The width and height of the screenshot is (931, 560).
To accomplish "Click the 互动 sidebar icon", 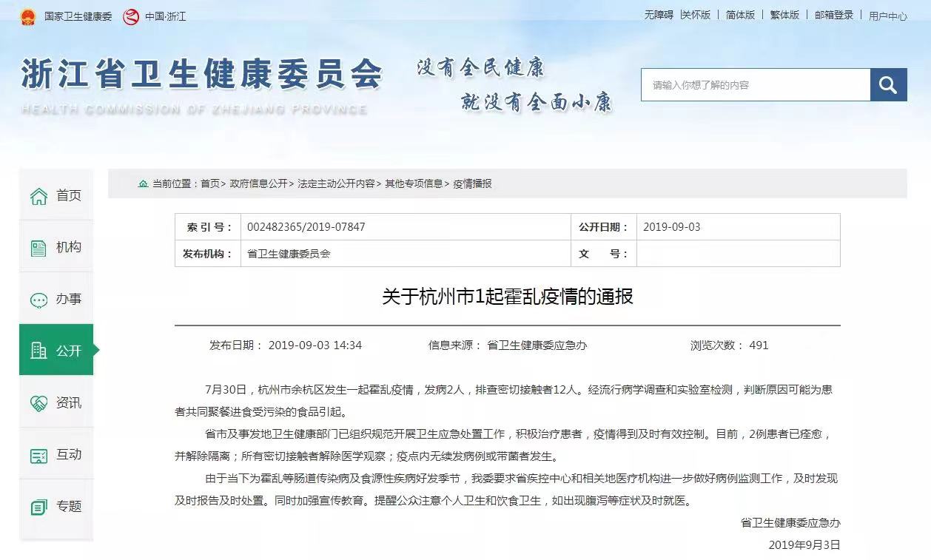I will point(38,455).
